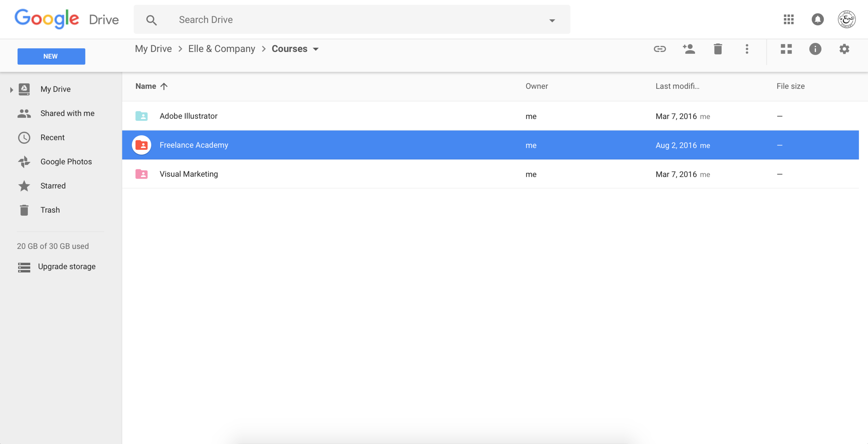Show notifications via the bell icon
This screenshot has height=444, width=868.
(817, 19)
